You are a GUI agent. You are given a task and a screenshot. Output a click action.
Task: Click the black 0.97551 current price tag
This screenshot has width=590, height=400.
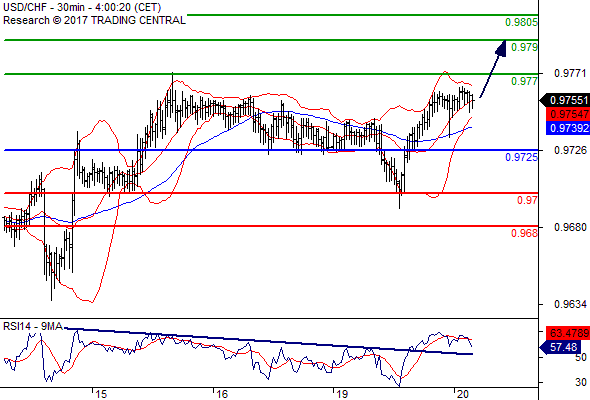[x=565, y=100]
